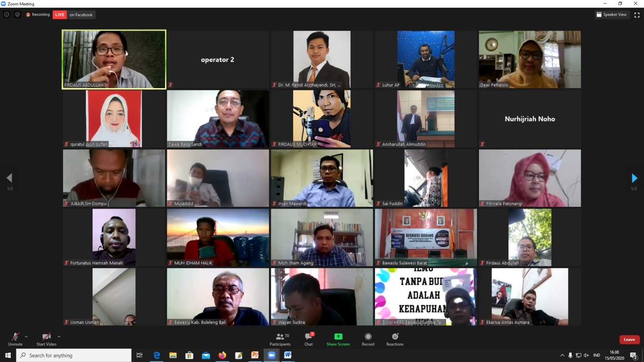644x362 pixels.
Task: Switch to Speaker View
Action: [x=611, y=14]
